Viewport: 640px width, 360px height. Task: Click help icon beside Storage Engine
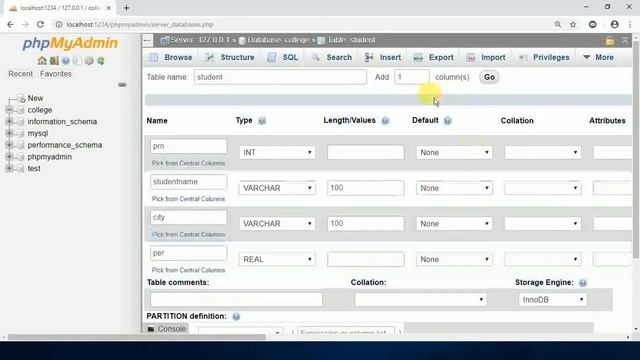pyautogui.click(x=583, y=283)
